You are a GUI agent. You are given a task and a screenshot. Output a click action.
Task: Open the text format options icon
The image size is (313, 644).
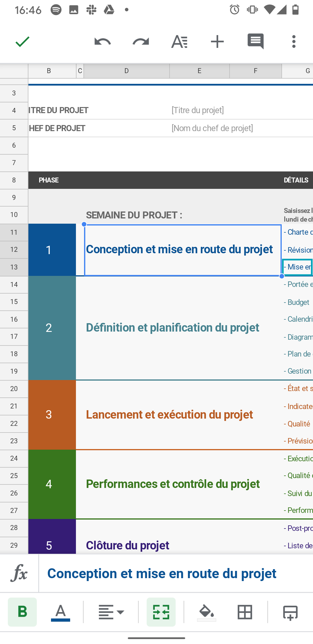point(179,42)
